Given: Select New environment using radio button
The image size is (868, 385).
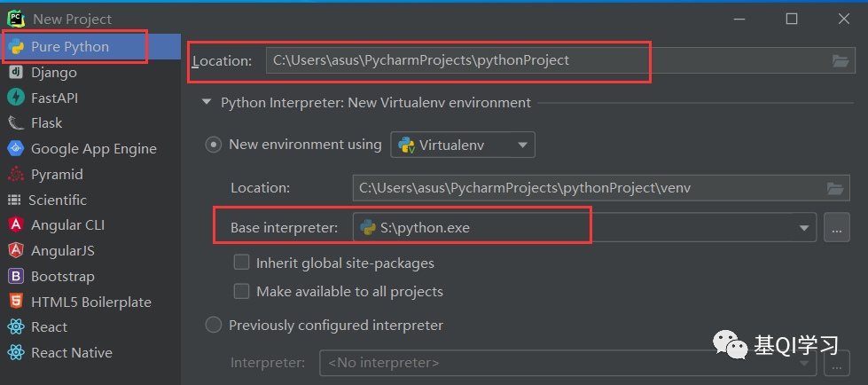Looking at the screenshot, I should 213,145.
